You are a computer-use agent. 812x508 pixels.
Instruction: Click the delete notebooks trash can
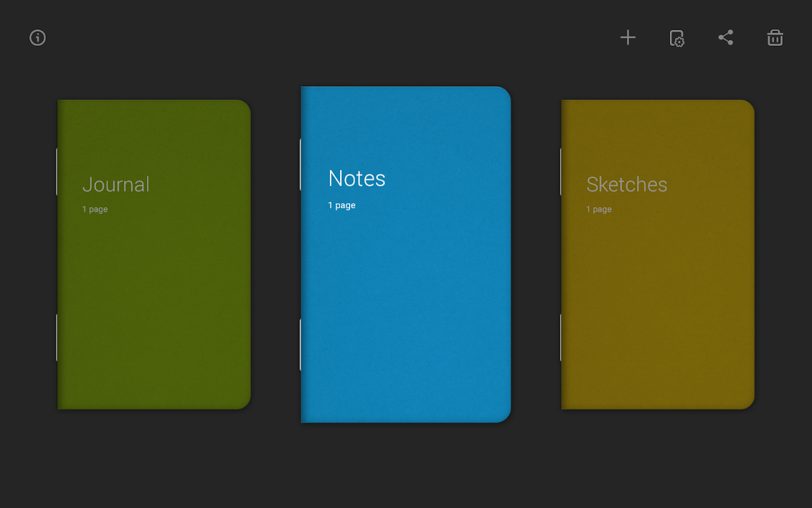click(x=775, y=38)
